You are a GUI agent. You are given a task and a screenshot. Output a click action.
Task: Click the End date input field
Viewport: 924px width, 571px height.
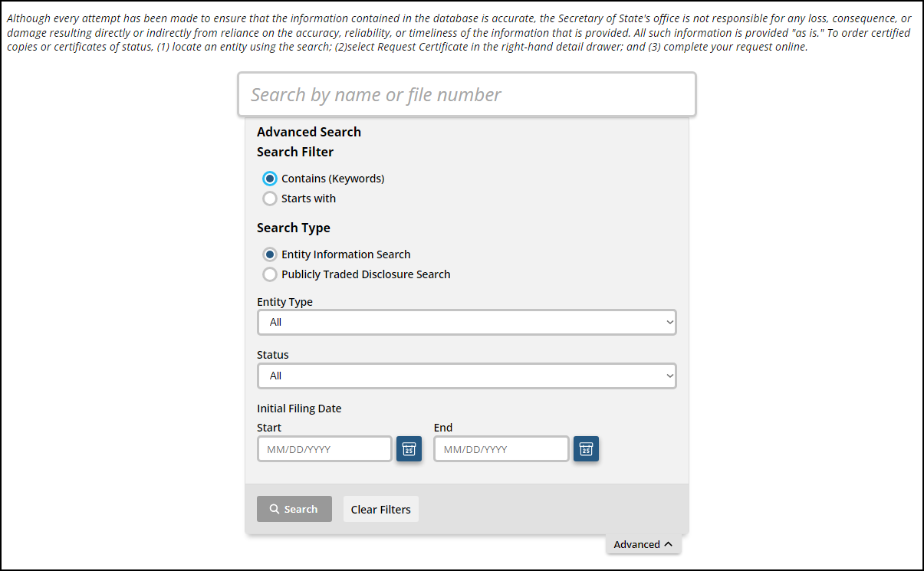coord(501,449)
